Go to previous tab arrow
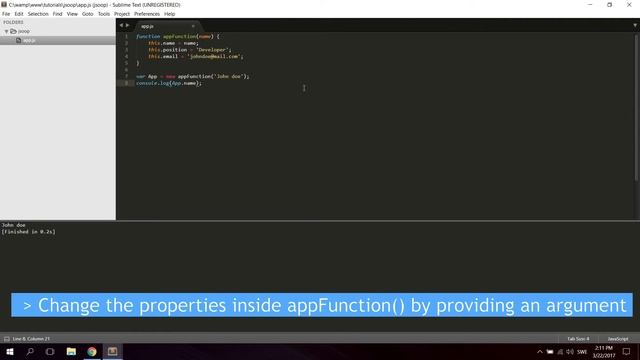Image resolution: width=640 pixels, height=360 pixels. click(x=121, y=25)
